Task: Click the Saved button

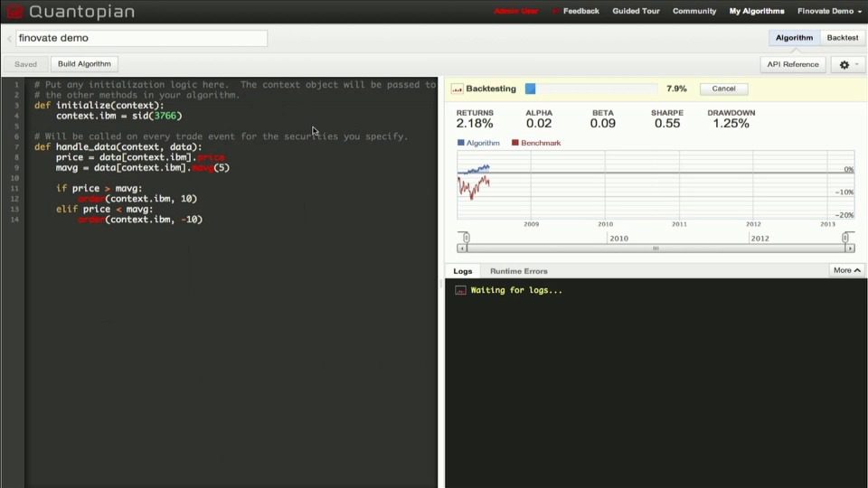Action: click(25, 64)
